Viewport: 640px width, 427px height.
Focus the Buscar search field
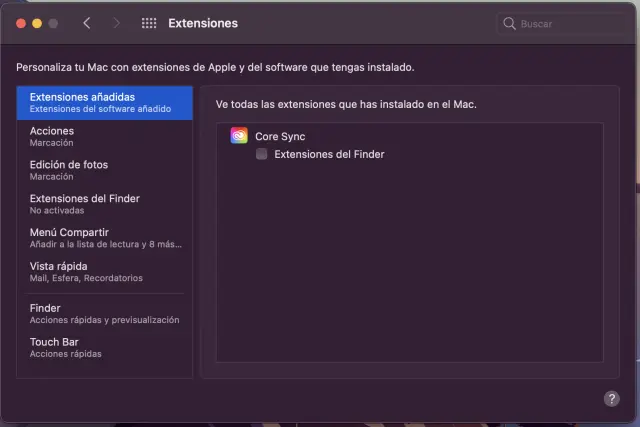[x=561, y=24]
